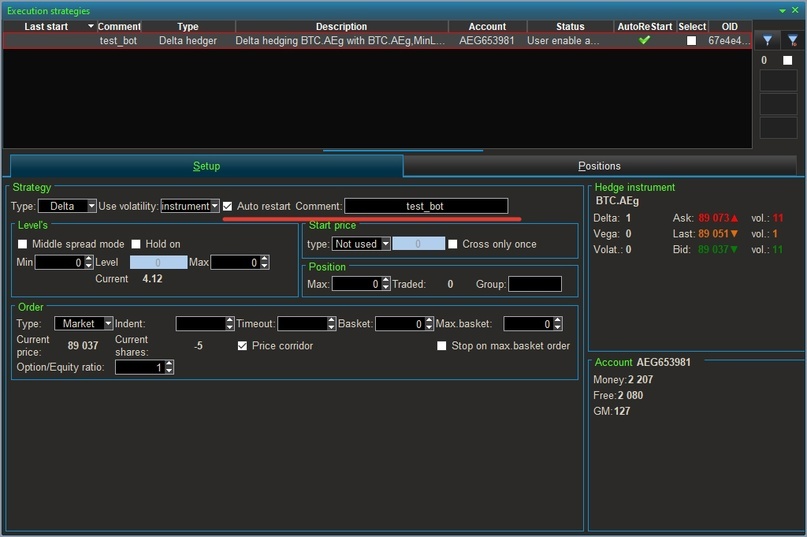Enable the Hold on checkbox
The image size is (807, 537).
(136, 244)
